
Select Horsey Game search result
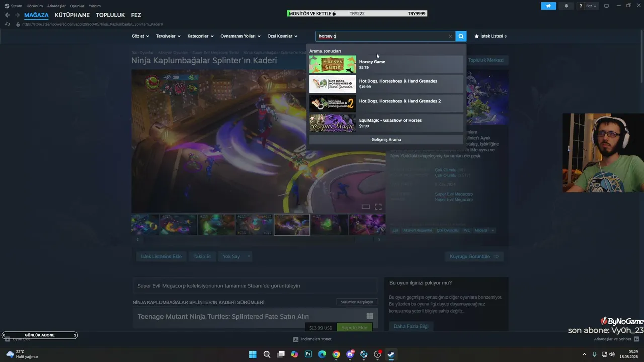tap(386, 64)
